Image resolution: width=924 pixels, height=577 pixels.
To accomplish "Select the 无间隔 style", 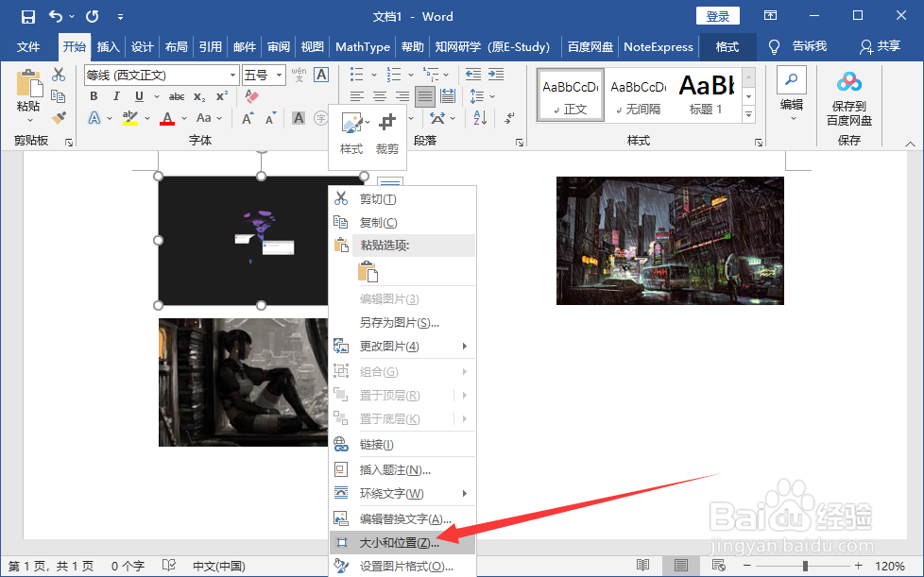I will pos(638,96).
